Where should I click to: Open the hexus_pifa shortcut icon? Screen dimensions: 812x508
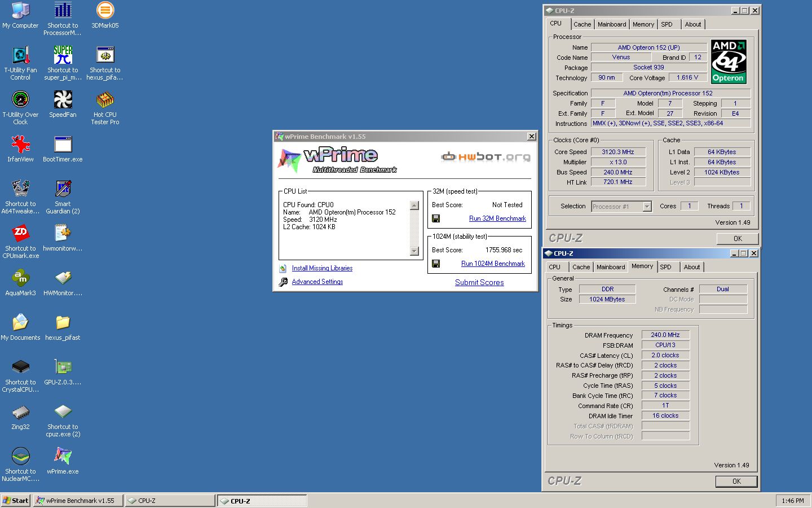coord(105,55)
